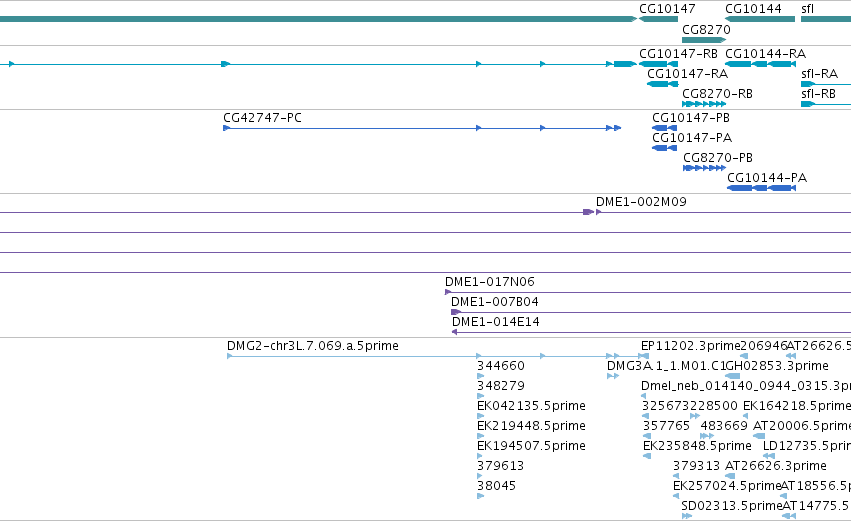Select clone DME1-017N06 label
The width and height of the screenshot is (851, 521).
[x=490, y=282]
